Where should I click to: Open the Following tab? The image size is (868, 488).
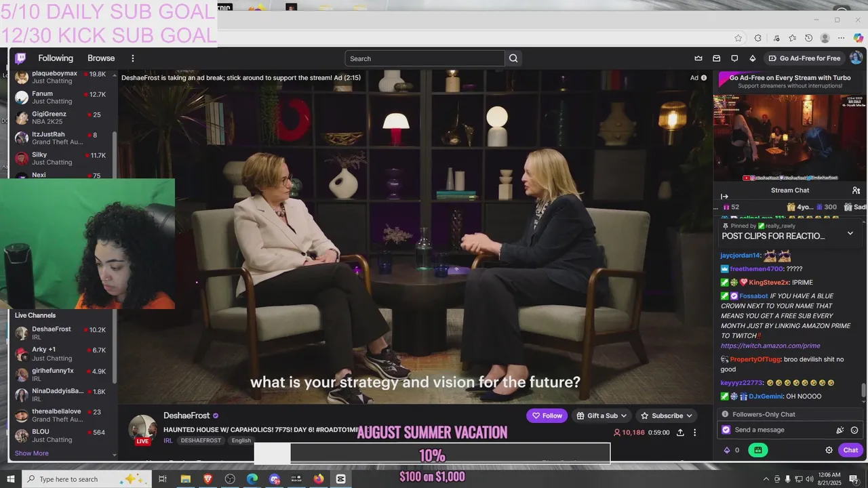pyautogui.click(x=56, y=58)
